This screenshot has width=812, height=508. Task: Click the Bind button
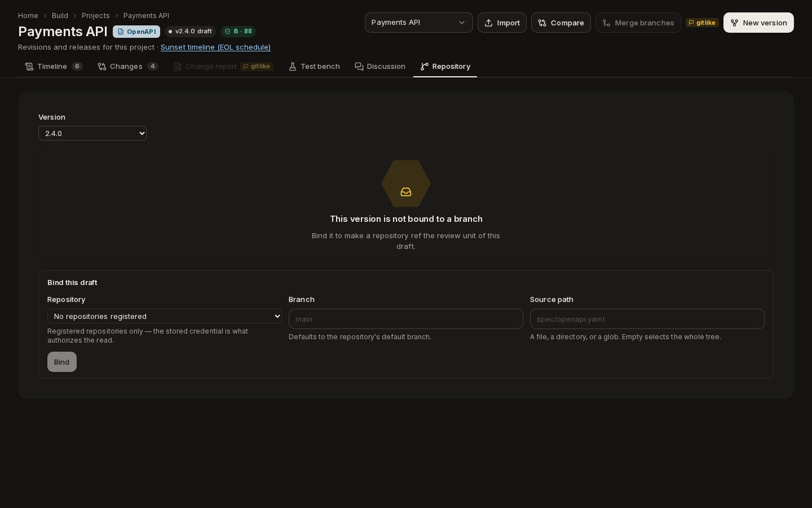click(62, 362)
